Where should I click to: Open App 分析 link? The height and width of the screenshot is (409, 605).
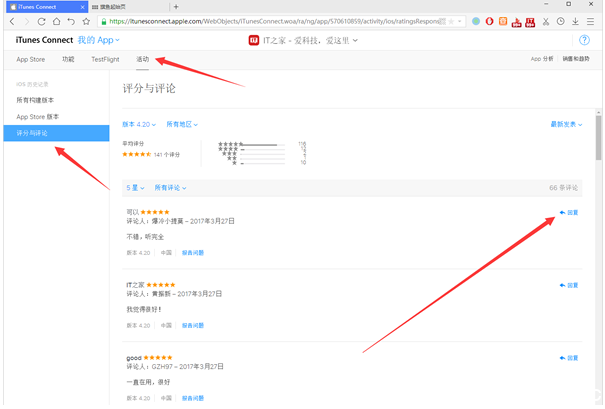pyautogui.click(x=542, y=59)
